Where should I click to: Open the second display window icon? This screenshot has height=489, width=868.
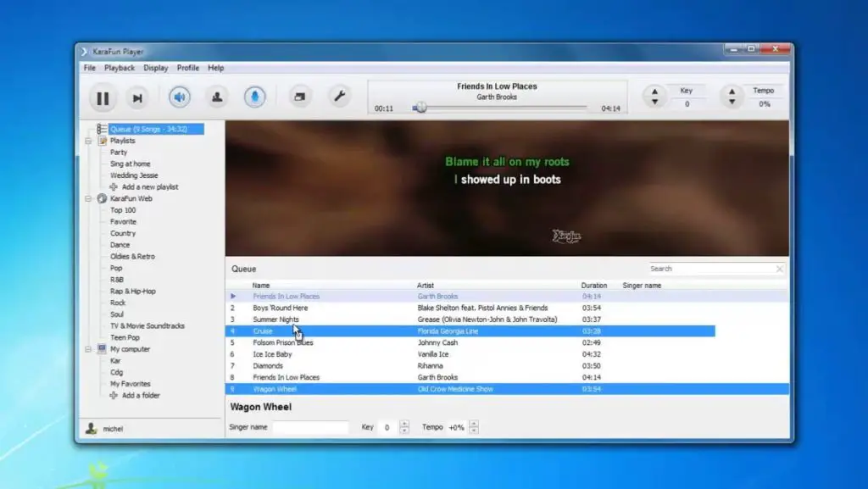(x=299, y=97)
